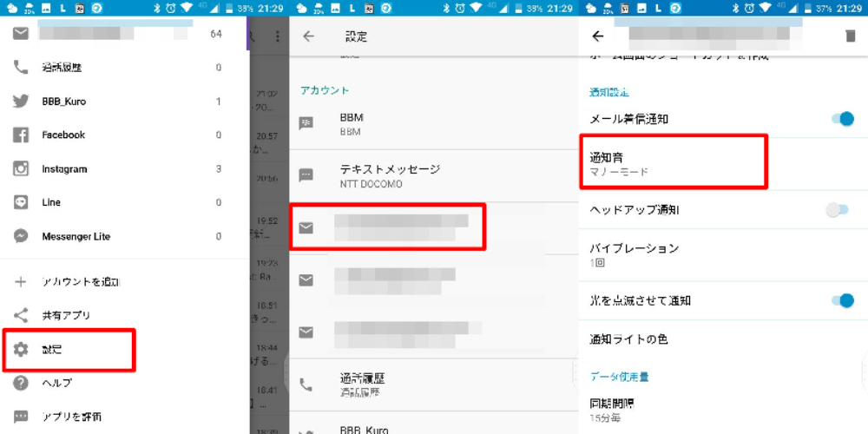868x434 pixels.
Task: Open 設定 with the gear icon in the drawer
Action: click(22, 350)
